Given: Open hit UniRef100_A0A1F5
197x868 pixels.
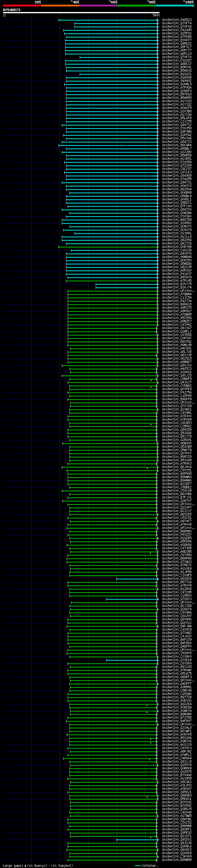Looking at the screenshot, I should [x=177, y=108].
